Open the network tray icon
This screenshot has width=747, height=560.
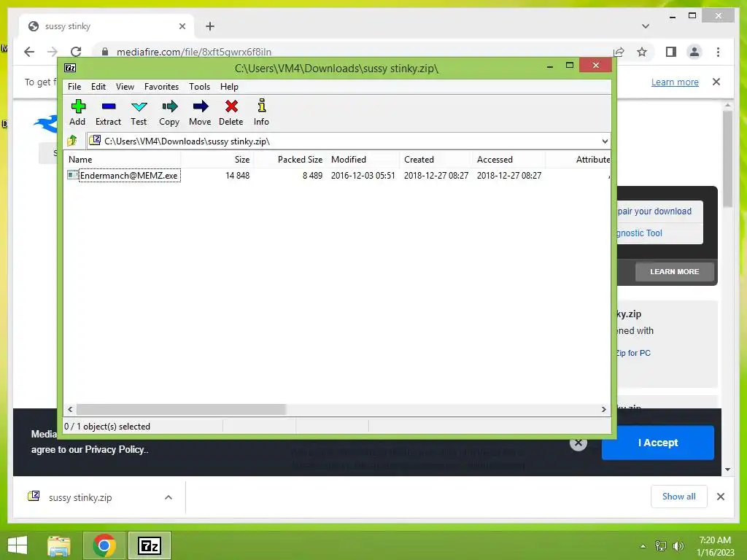point(661,546)
